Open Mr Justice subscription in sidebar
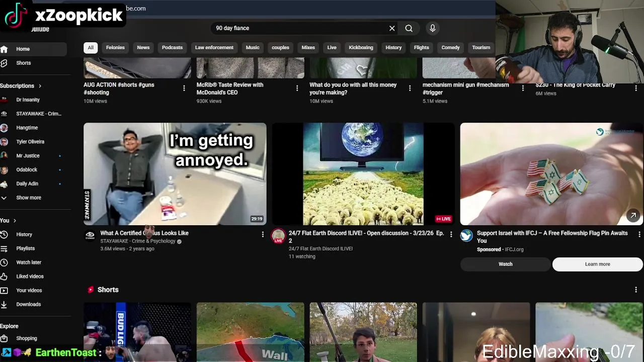Image resolution: width=644 pixels, height=362 pixels. click(x=28, y=156)
